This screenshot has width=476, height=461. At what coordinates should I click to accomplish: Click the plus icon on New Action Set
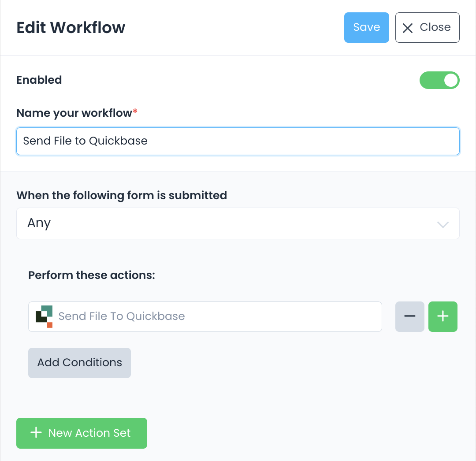(x=36, y=433)
